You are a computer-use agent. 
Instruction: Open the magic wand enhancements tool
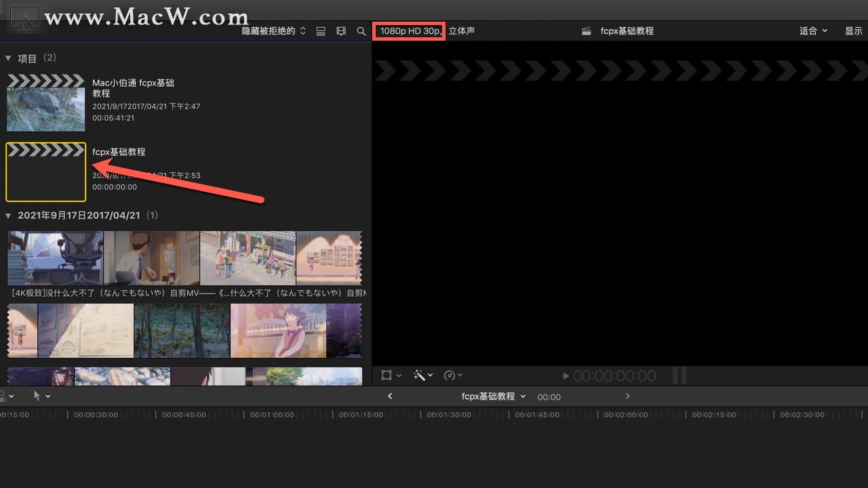click(419, 375)
